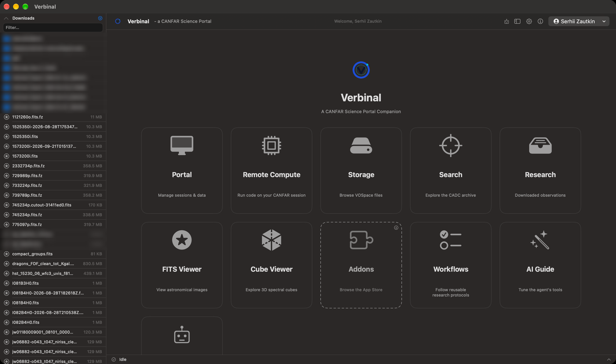Select file 739789p.fits.fz
The width and height of the screenshot is (616, 364).
[53, 195]
